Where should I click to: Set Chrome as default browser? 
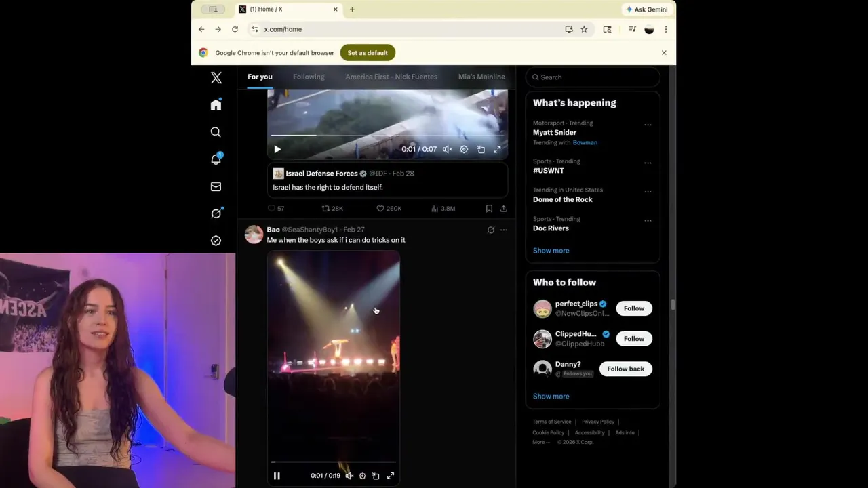(x=368, y=53)
